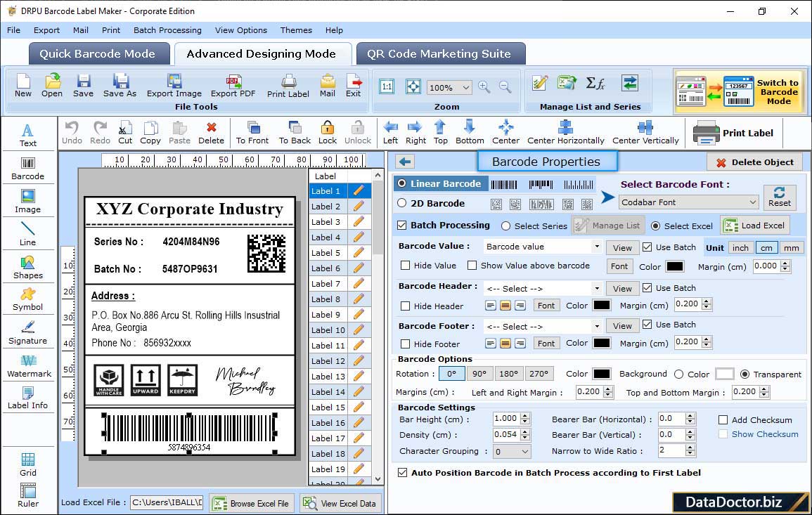Click the Barcode Value color swatch
This screenshot has width=812, height=515.
(x=674, y=266)
